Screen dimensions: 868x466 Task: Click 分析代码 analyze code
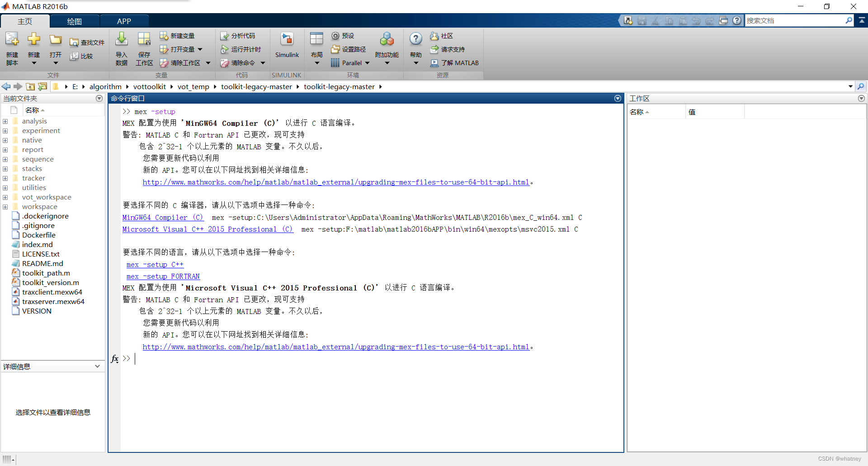coord(238,36)
